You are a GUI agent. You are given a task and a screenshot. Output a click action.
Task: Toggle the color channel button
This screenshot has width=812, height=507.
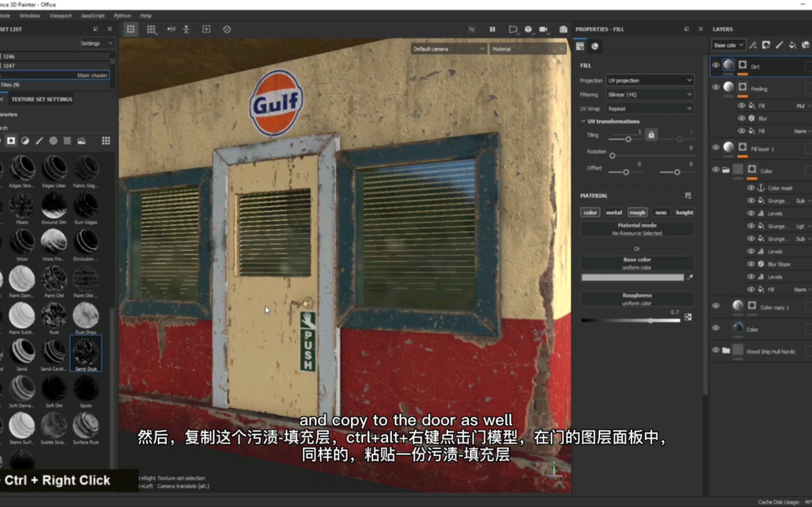point(590,213)
